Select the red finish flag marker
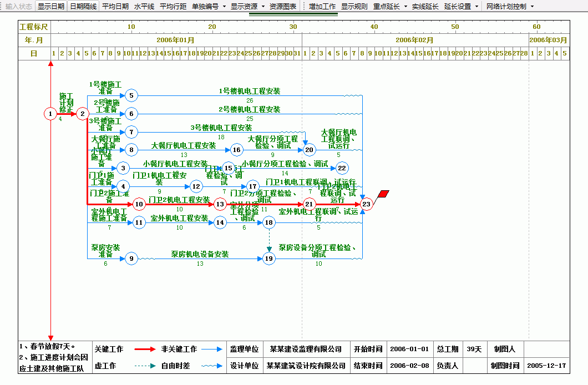The width and height of the screenshot is (588, 385). pyautogui.click(x=383, y=194)
